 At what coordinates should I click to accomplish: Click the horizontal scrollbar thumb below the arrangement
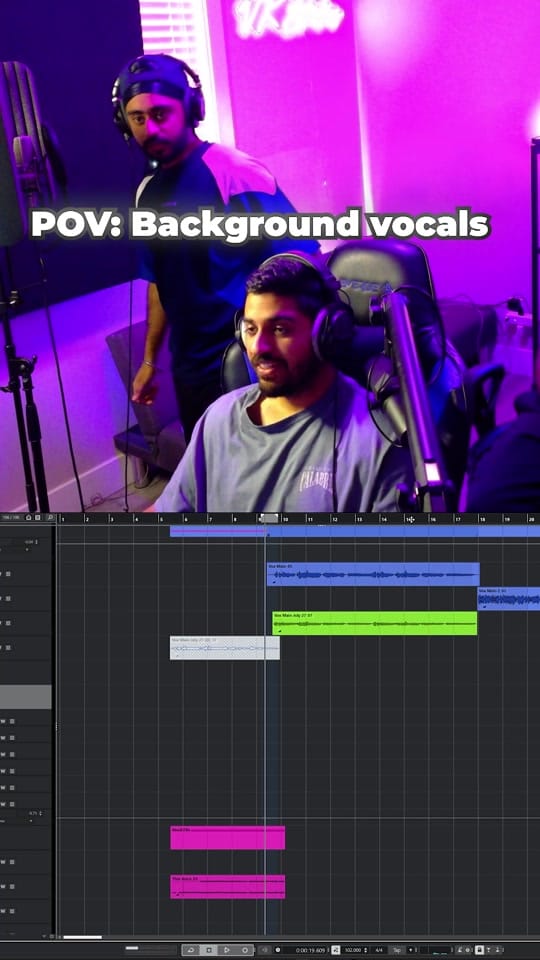83,937
